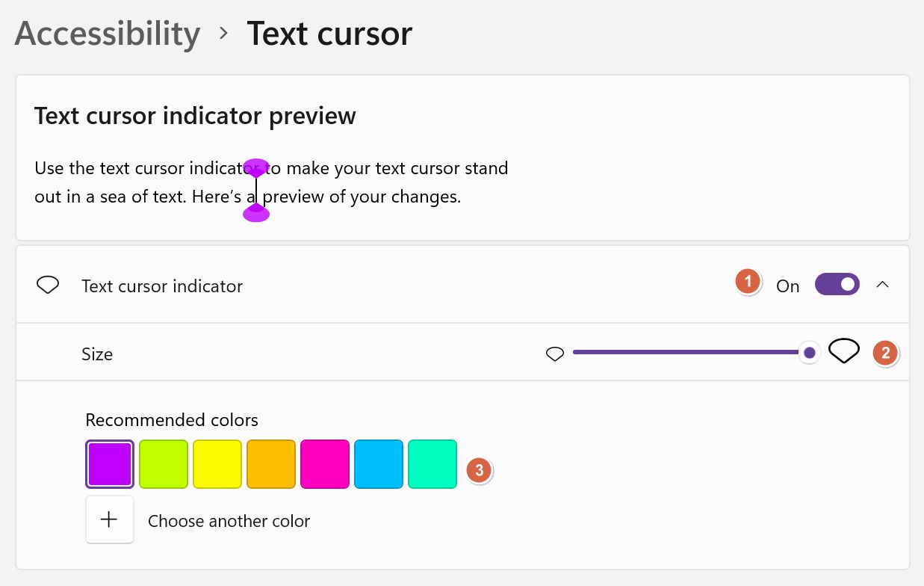
Task: Toggle the Text cursor indicator off
Action: tap(837, 284)
